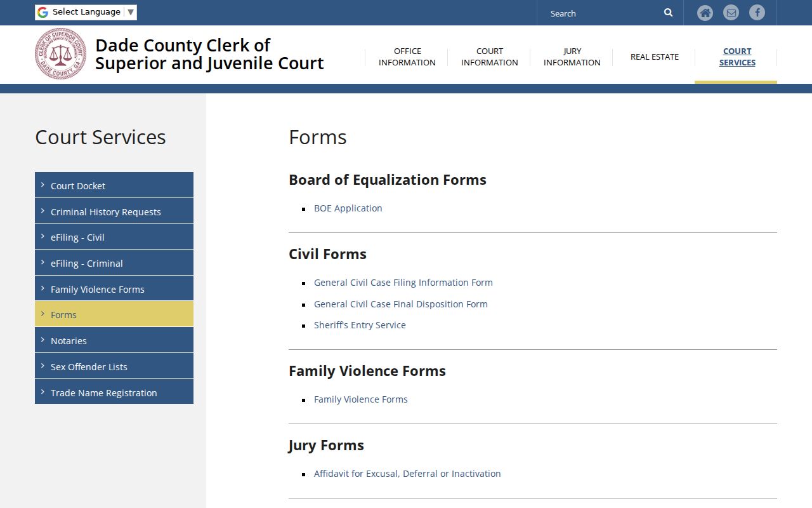Open Affidavit for Excusal, Deferral or Inactivation
812x508 pixels.
407,474
